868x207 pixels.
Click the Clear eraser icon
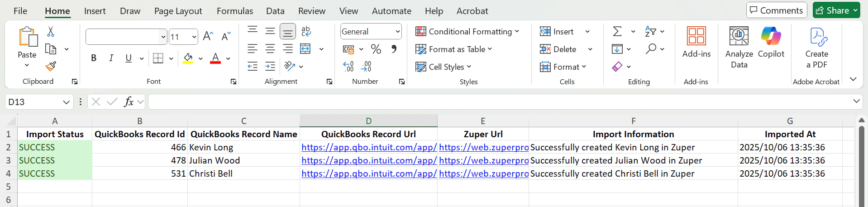(x=617, y=67)
